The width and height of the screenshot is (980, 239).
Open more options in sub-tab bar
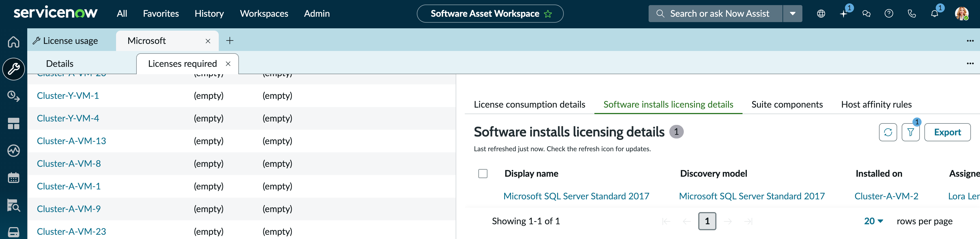[x=970, y=63]
